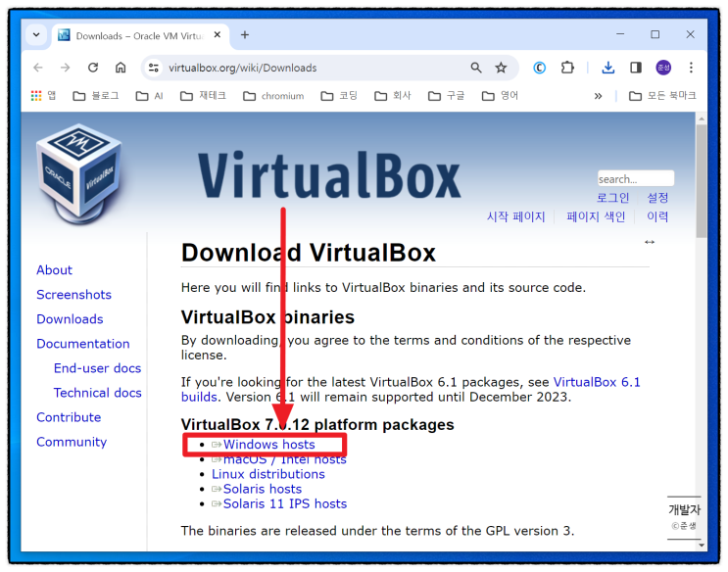Viewport: 728px width, 572px height.
Task: Open the 코딩 bookmark folder
Action: 339,96
